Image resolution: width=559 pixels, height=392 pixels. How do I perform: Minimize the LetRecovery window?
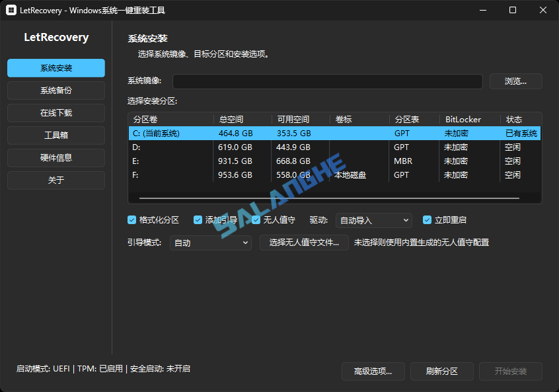(483, 10)
